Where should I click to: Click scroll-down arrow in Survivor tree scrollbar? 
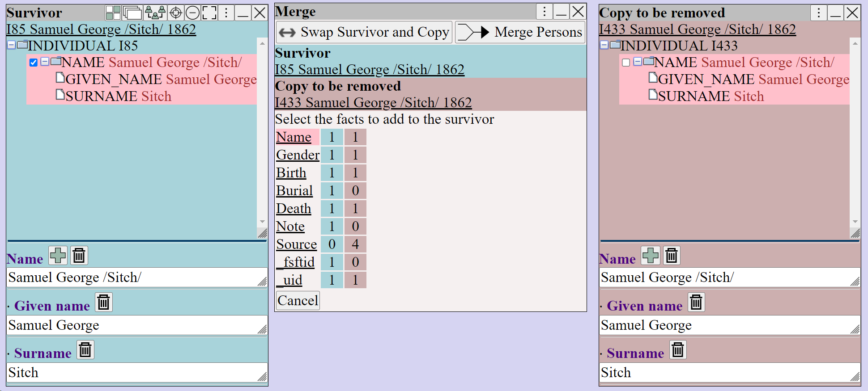[x=262, y=222]
